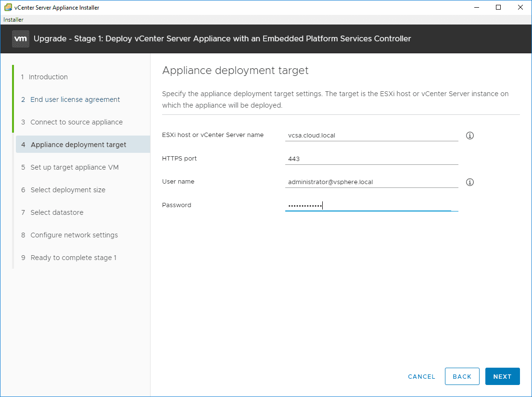Select the Configure network settings step

74,235
